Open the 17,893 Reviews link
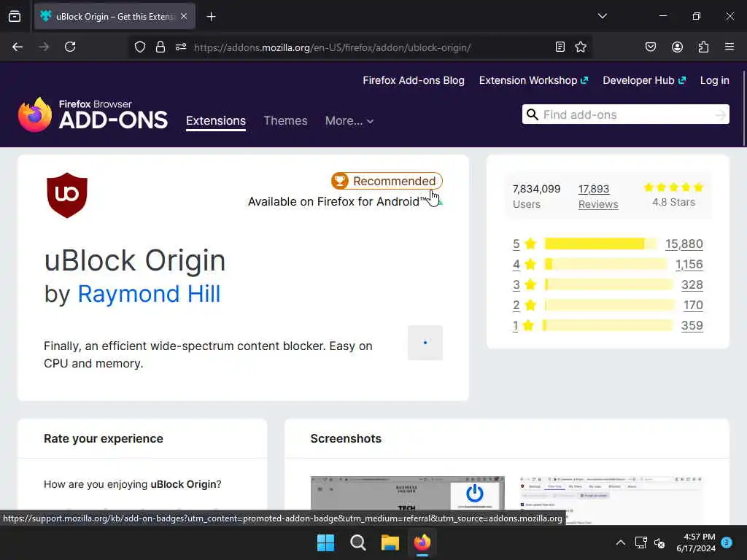The height and width of the screenshot is (560, 747). (598, 196)
